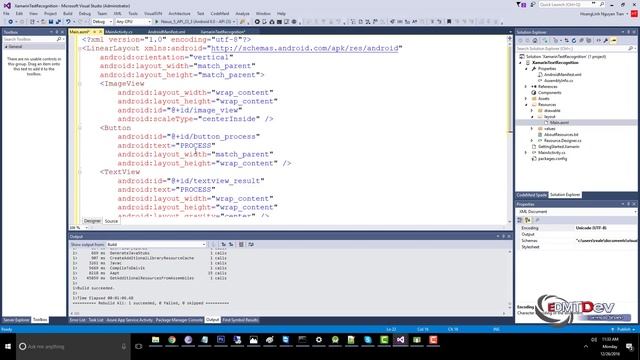This screenshot has width=640, height=360.
Task: Select packages.config in Solution Explorer
Action: tap(552, 158)
